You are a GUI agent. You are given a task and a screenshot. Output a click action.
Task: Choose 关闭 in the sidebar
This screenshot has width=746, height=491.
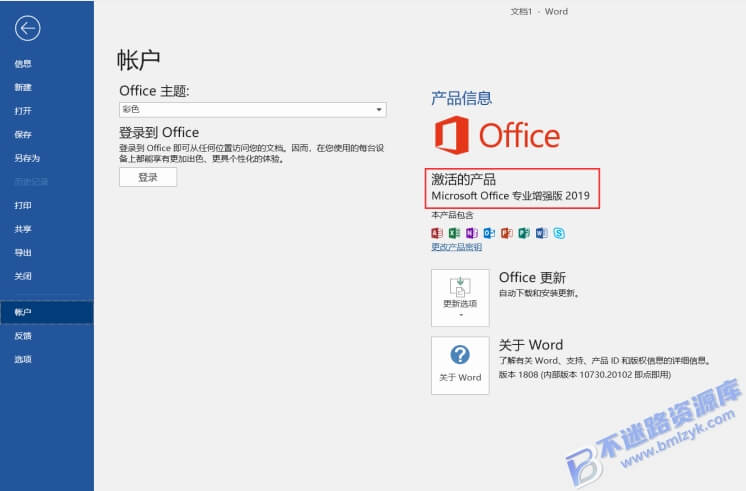(23, 276)
